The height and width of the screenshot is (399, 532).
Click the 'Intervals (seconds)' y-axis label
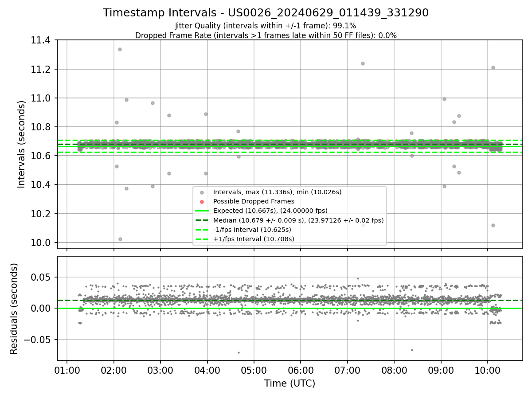tap(22, 144)
